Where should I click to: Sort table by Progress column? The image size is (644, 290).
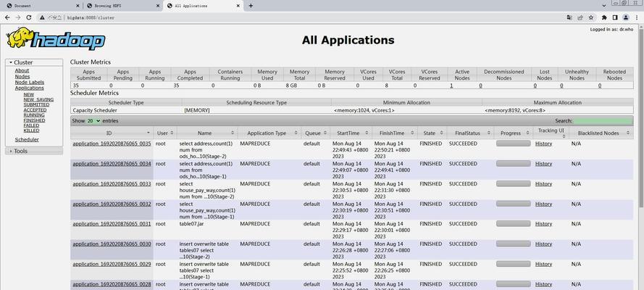(514, 133)
